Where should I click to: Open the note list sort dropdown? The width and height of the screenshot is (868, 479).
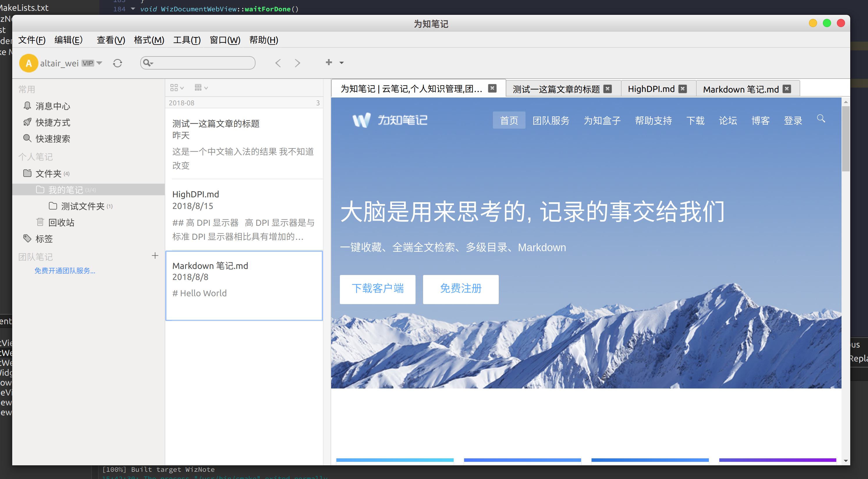pyautogui.click(x=201, y=88)
